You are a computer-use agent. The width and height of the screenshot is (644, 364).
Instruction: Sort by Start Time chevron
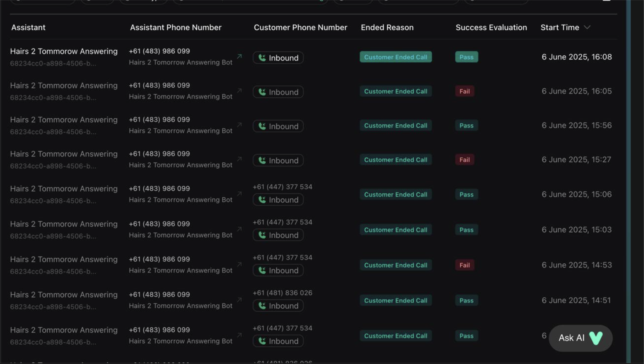click(587, 27)
